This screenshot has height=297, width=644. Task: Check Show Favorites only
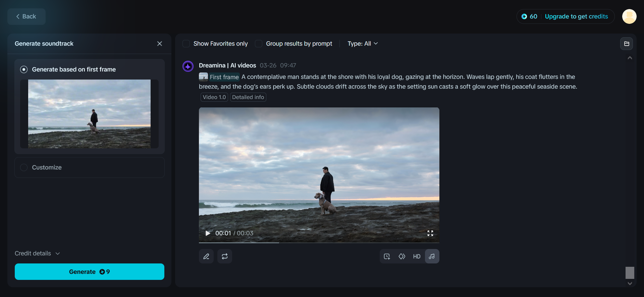(186, 44)
